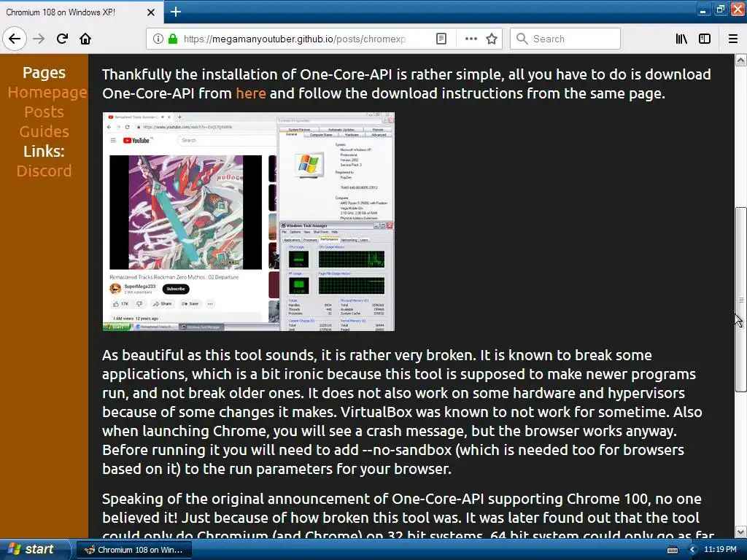This screenshot has height=560, width=747.
Task: Select Chromium 108 taskbar button
Action: [134, 550]
